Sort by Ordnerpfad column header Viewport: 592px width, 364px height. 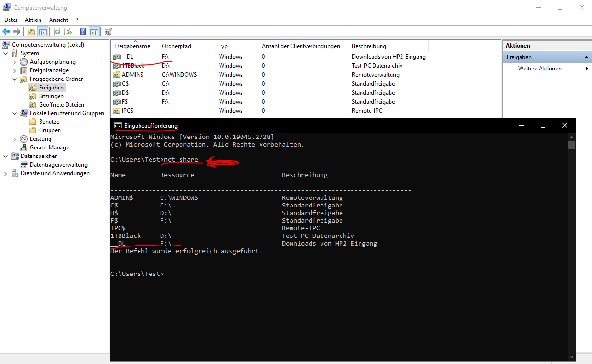[187, 46]
